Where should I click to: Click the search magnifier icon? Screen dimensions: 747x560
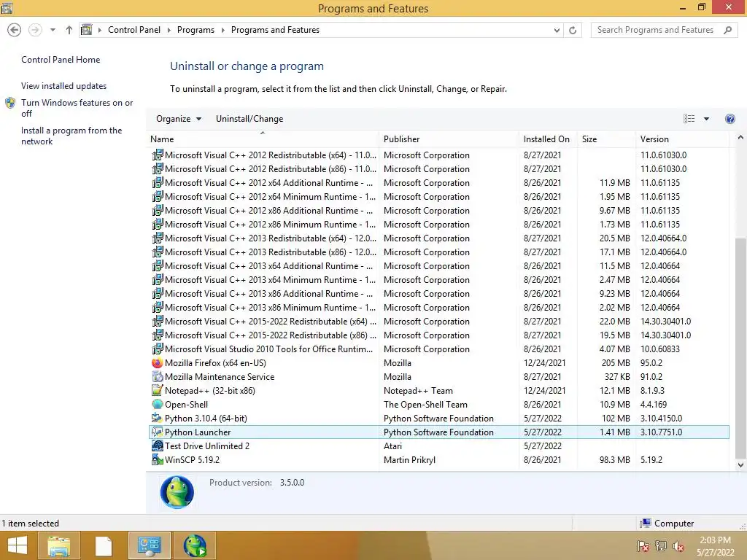[727, 30]
